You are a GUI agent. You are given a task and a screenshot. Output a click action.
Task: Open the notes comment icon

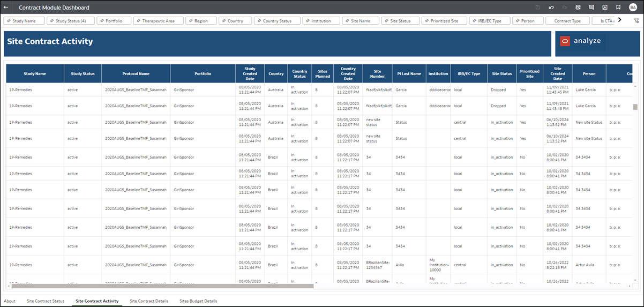click(591, 8)
